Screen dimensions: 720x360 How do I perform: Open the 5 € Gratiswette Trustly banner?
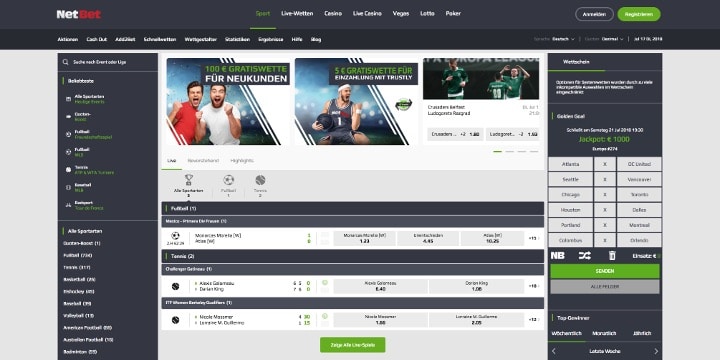point(356,101)
